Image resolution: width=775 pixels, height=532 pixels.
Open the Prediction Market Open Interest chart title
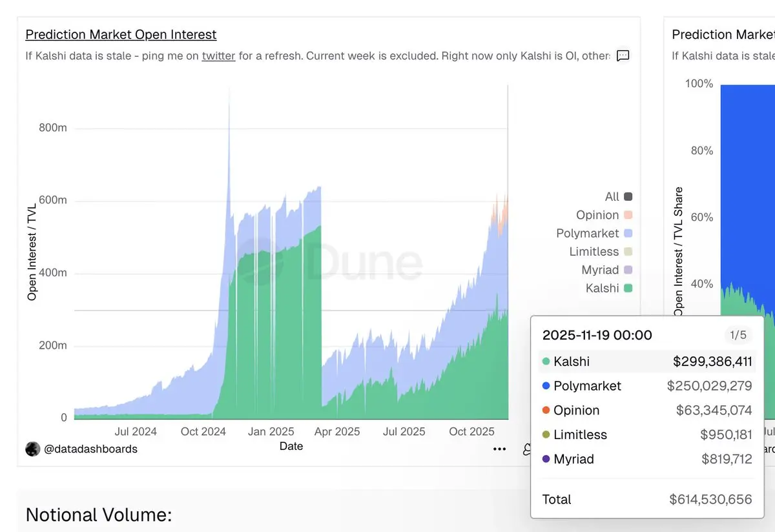tap(121, 35)
